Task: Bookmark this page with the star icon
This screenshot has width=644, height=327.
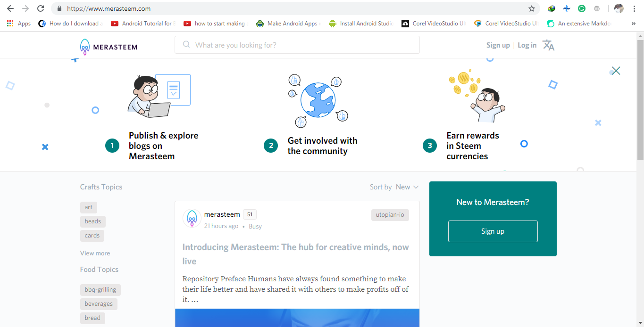Action: (x=532, y=8)
